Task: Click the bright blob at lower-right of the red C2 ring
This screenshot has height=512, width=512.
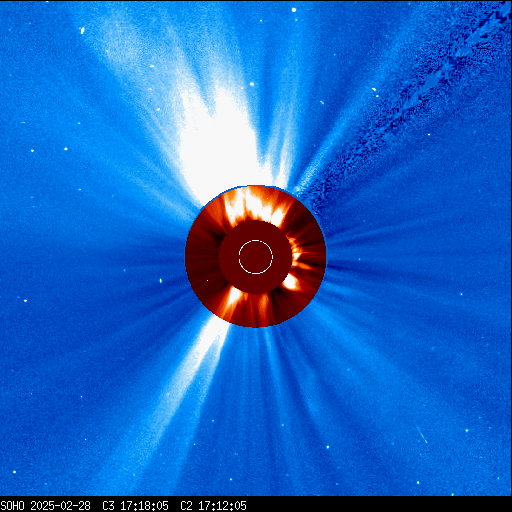Action: point(291,282)
